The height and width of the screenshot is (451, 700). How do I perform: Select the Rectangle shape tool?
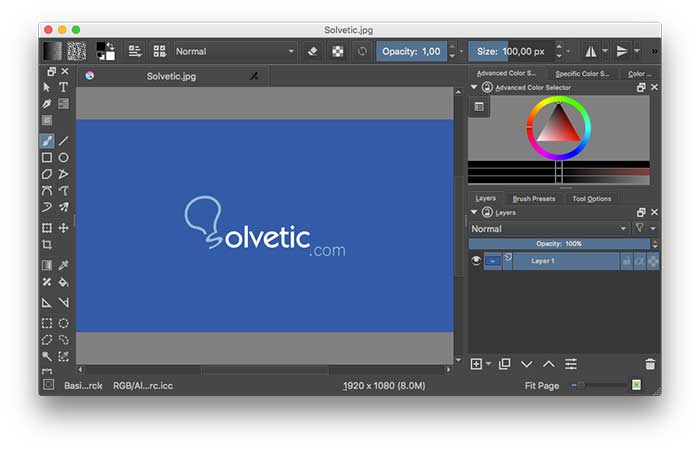point(47,158)
